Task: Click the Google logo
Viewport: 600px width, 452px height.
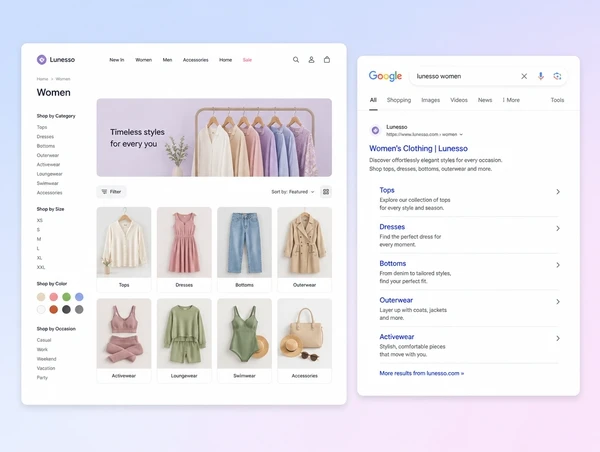Action: point(385,76)
